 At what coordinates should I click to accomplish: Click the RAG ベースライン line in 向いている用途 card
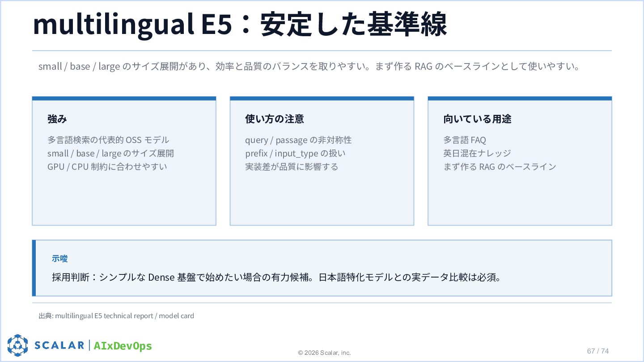[x=500, y=167]
